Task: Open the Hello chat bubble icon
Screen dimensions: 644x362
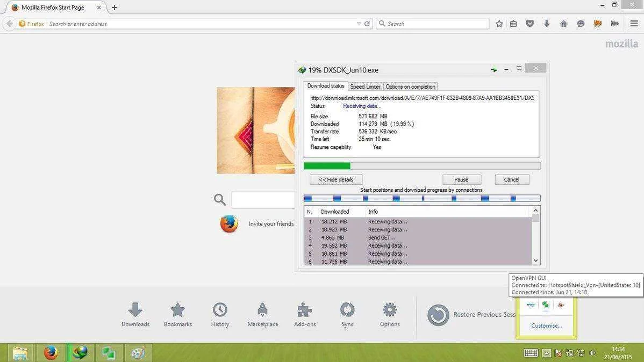Action: point(581,24)
